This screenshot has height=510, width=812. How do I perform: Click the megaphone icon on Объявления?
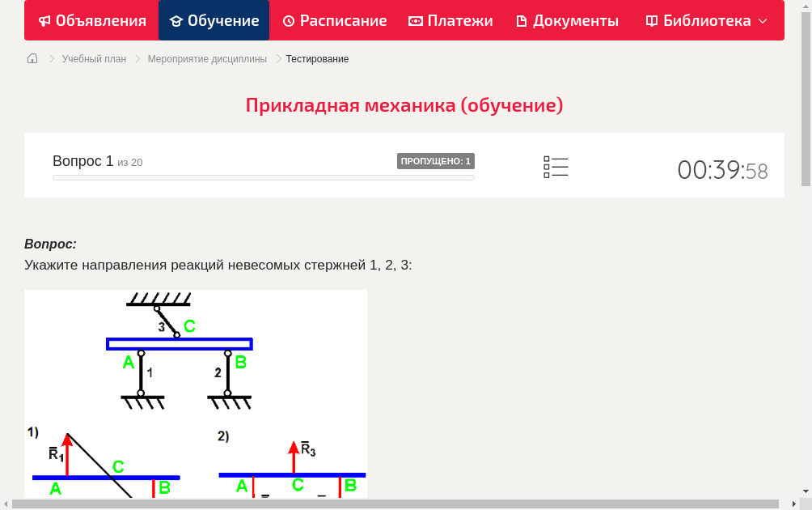click(x=44, y=20)
